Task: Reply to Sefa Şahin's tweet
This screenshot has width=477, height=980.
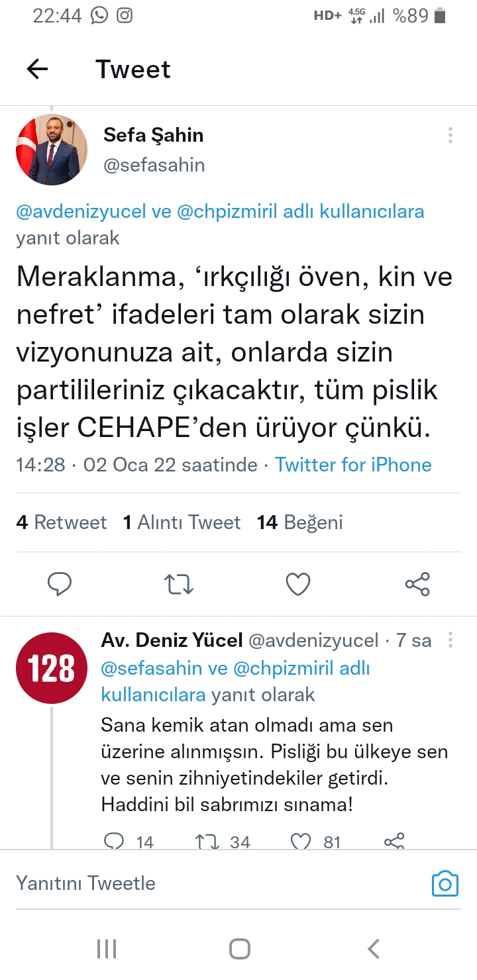Action: click(x=60, y=584)
